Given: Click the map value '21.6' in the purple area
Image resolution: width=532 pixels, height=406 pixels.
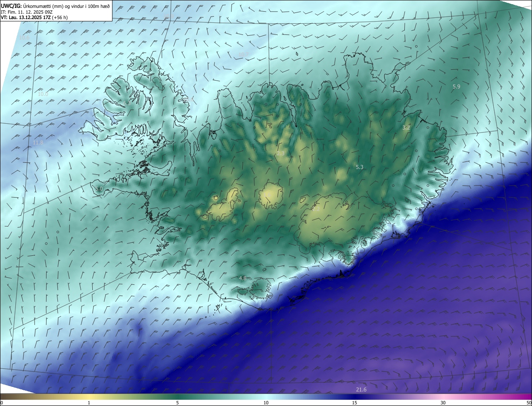Looking at the screenshot, I should pos(361,389).
